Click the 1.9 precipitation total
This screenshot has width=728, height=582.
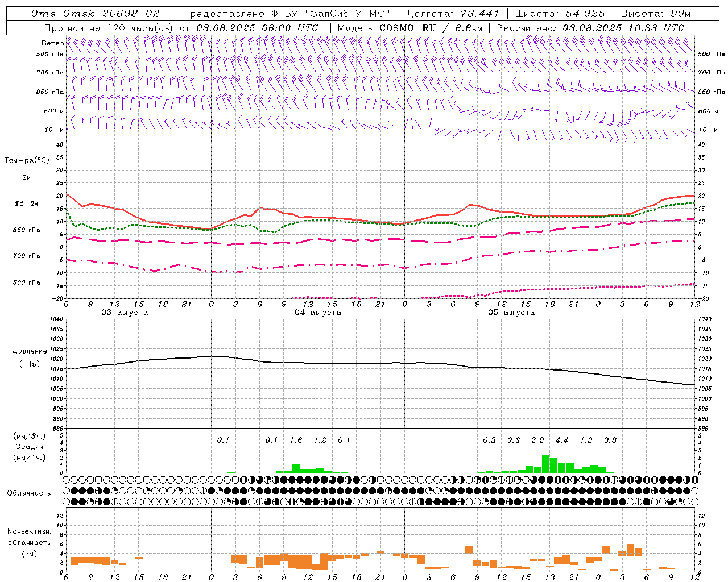click(x=586, y=440)
